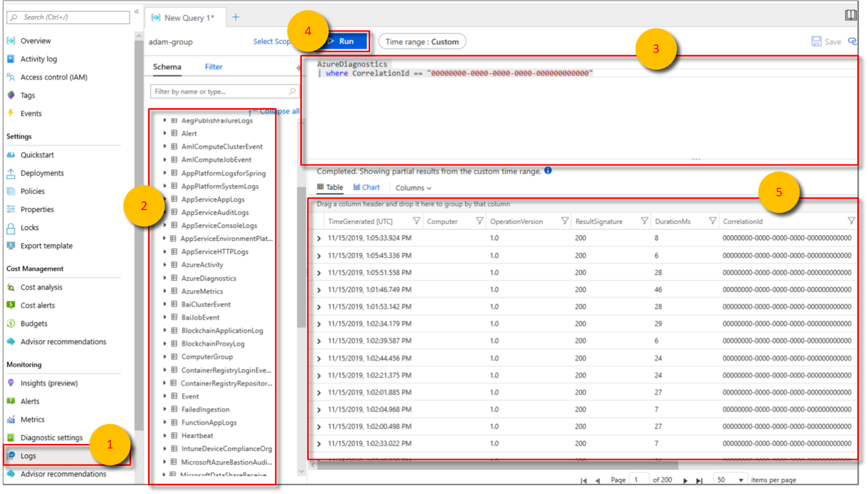Click the info icon beside Completed message
This screenshot has height=494, width=868.
(548, 171)
